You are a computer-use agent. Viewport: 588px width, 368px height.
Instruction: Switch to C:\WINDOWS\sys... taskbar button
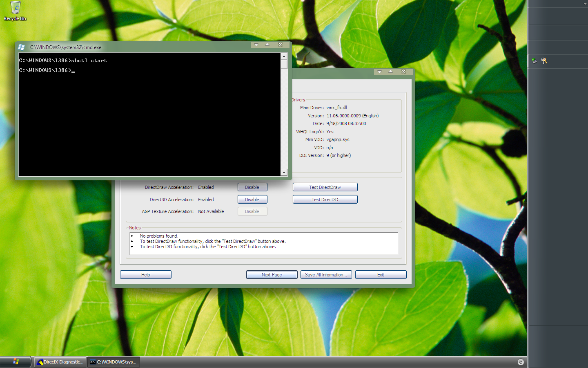114,362
